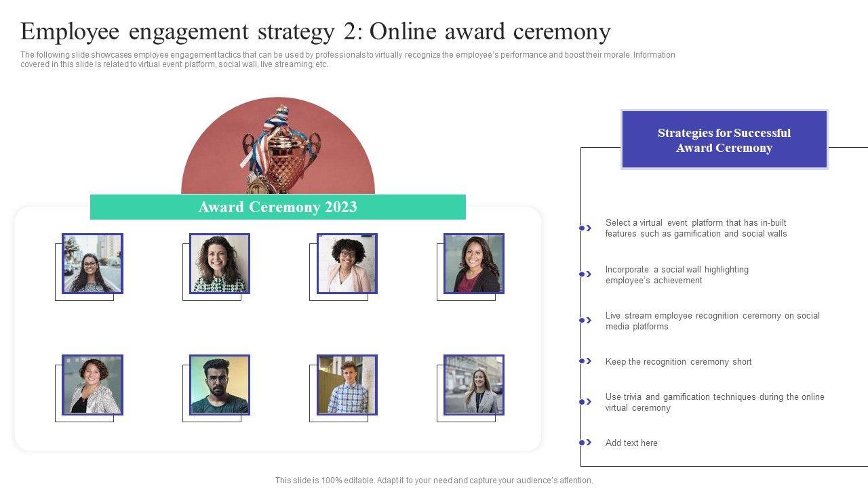Select the photo of the woman in maroon top
This screenshot has height=488, width=868.
tap(474, 264)
